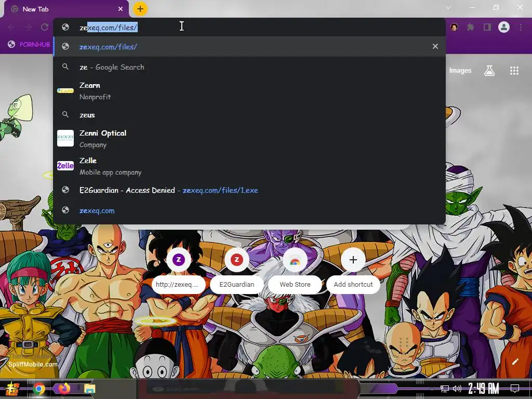Select the zexeq.com/files/ autocomplete suggestion
Viewport: 532px width, 399px height.
[249, 46]
